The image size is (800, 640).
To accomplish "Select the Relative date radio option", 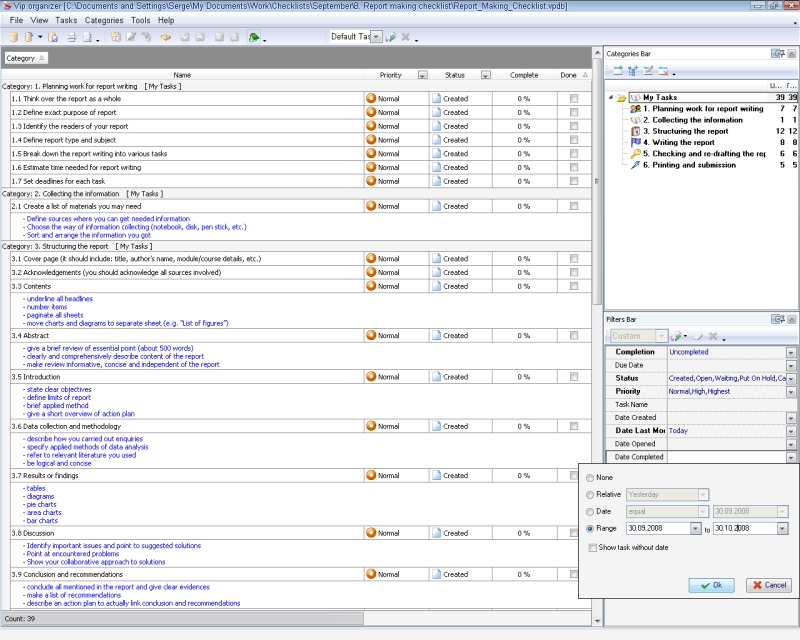I will (591, 494).
